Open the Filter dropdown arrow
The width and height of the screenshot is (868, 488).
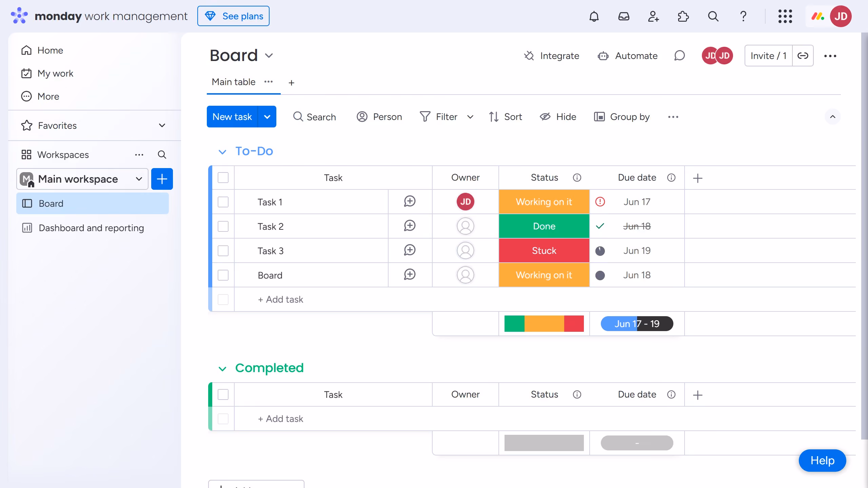470,117
